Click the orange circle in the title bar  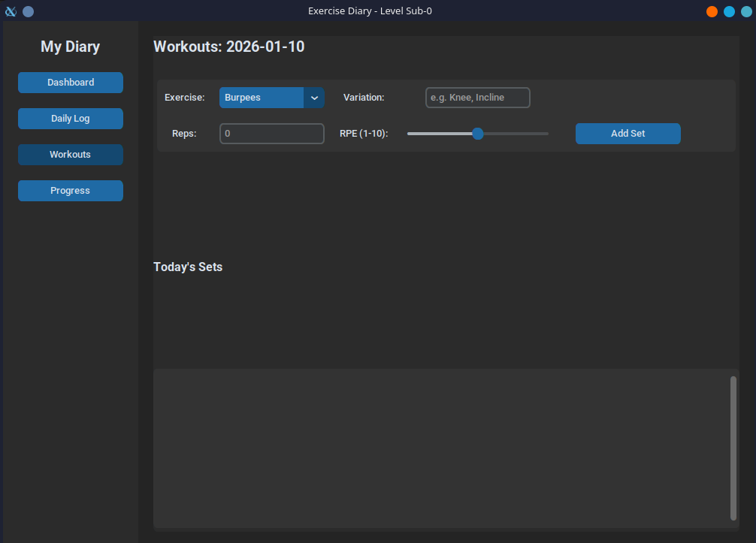tap(712, 11)
